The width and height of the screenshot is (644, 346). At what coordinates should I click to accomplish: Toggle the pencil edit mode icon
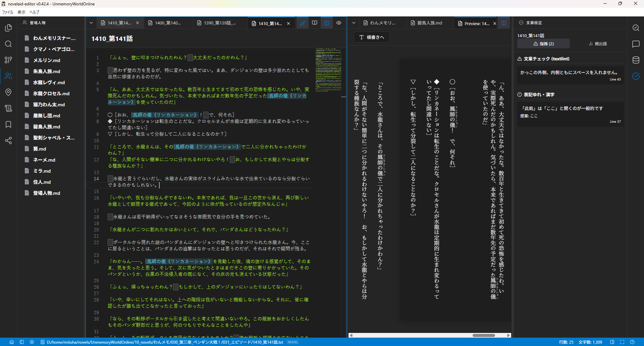pos(303,23)
